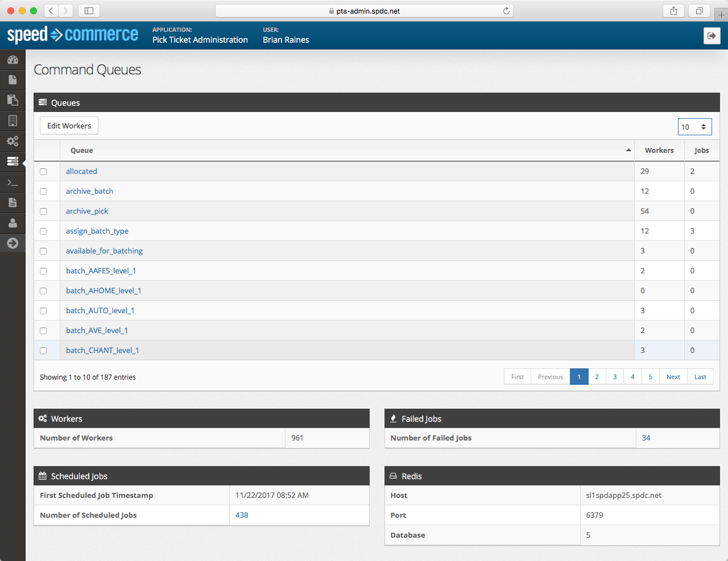Click the page reload icon in address bar
The image size is (728, 561).
click(x=506, y=11)
